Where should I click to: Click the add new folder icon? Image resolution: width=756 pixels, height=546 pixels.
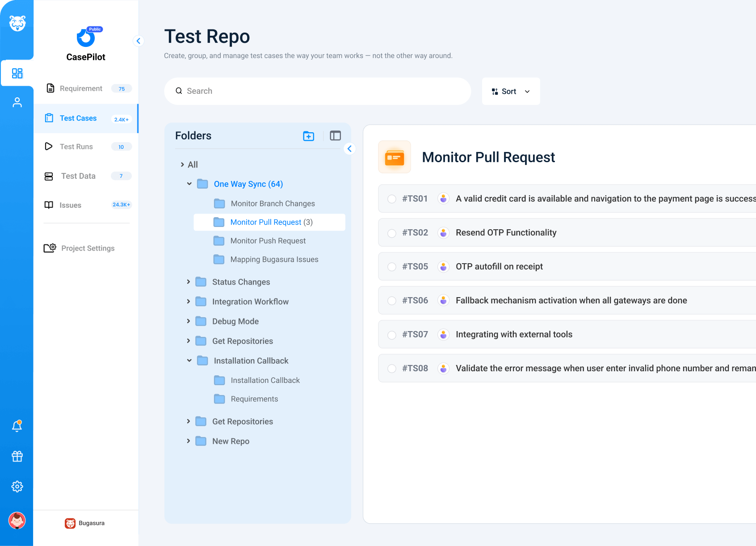click(308, 136)
